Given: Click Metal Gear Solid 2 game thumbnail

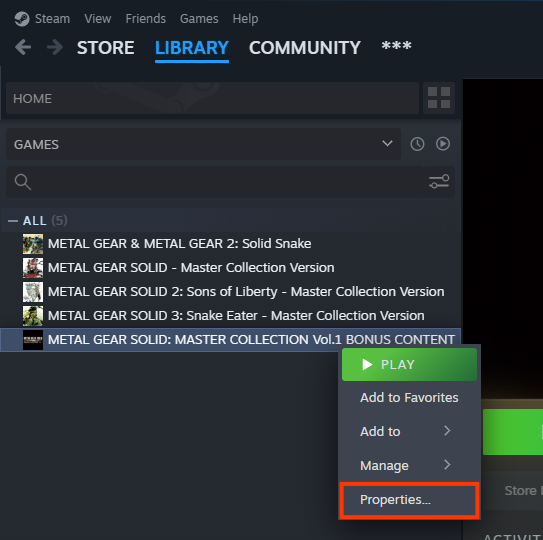Looking at the screenshot, I should point(33,292).
